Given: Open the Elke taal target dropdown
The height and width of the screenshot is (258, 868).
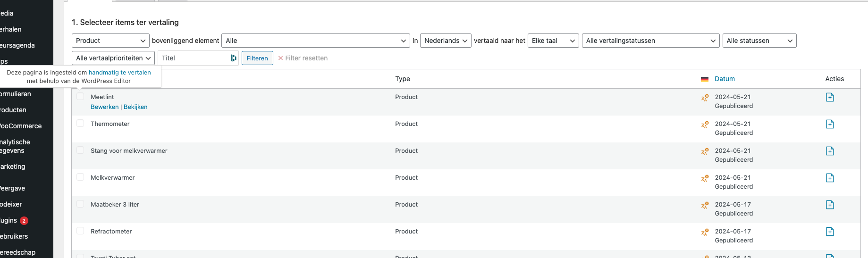Looking at the screenshot, I should [553, 41].
